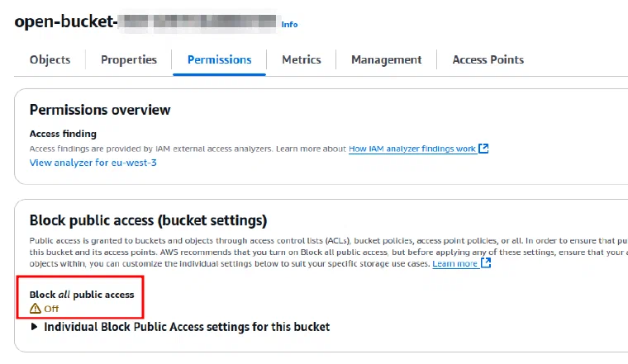
Task: Click the Info link beside bucket name
Action: tap(289, 25)
